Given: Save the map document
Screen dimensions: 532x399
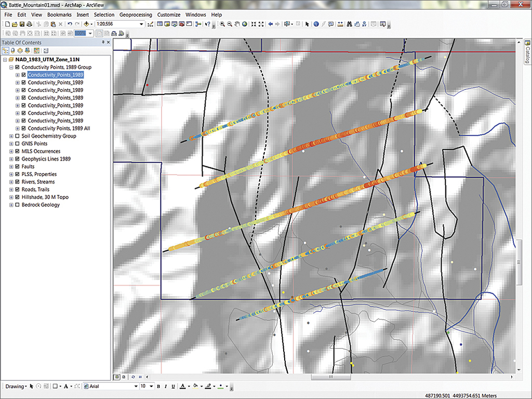Looking at the screenshot, I should 22,24.
